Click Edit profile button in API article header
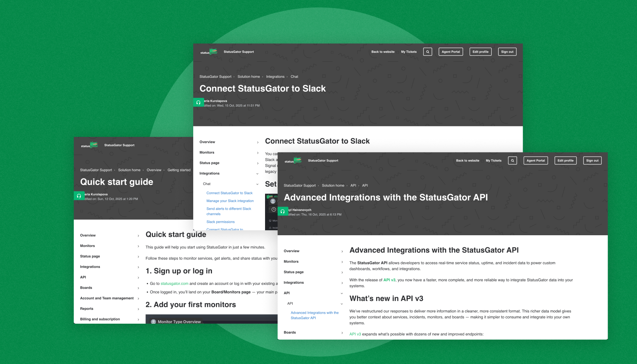The width and height of the screenshot is (637, 364). 565,161
